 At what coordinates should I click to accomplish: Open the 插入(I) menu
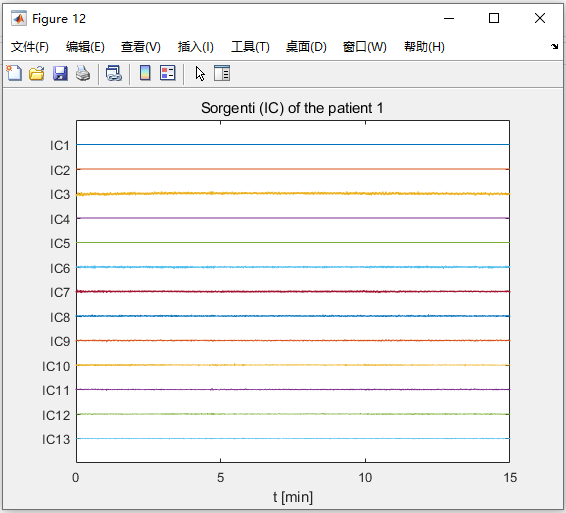click(196, 47)
